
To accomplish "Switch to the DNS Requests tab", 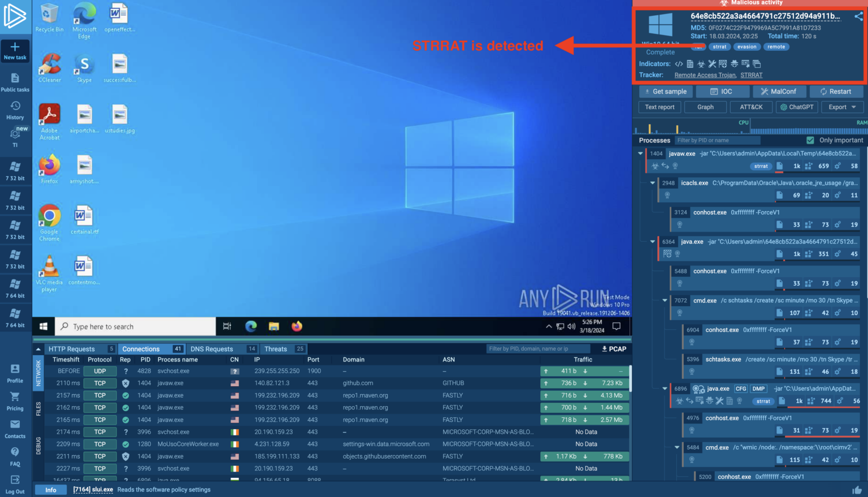I will [x=212, y=349].
